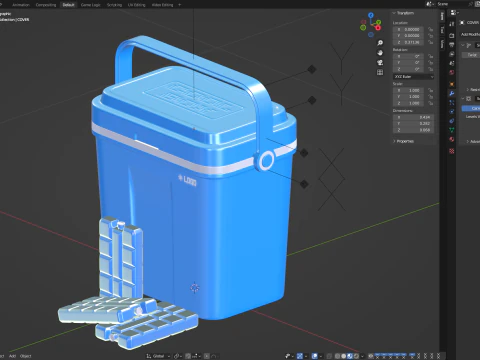The height and width of the screenshot is (360, 480).
Task: Open the Output properties tab icon
Action: pyautogui.click(x=452, y=45)
